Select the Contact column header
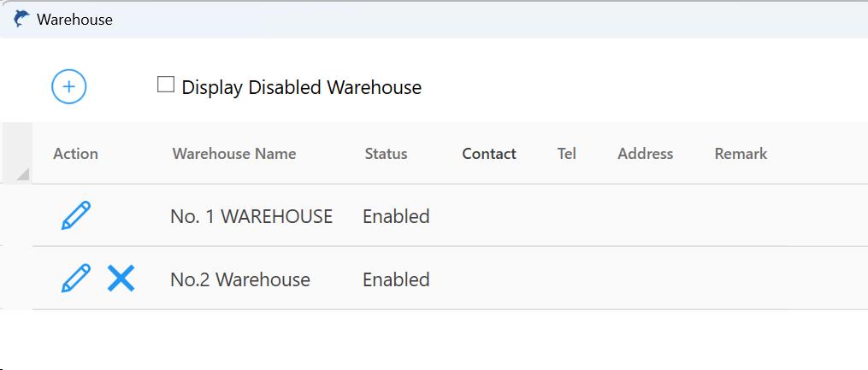 [x=489, y=154]
